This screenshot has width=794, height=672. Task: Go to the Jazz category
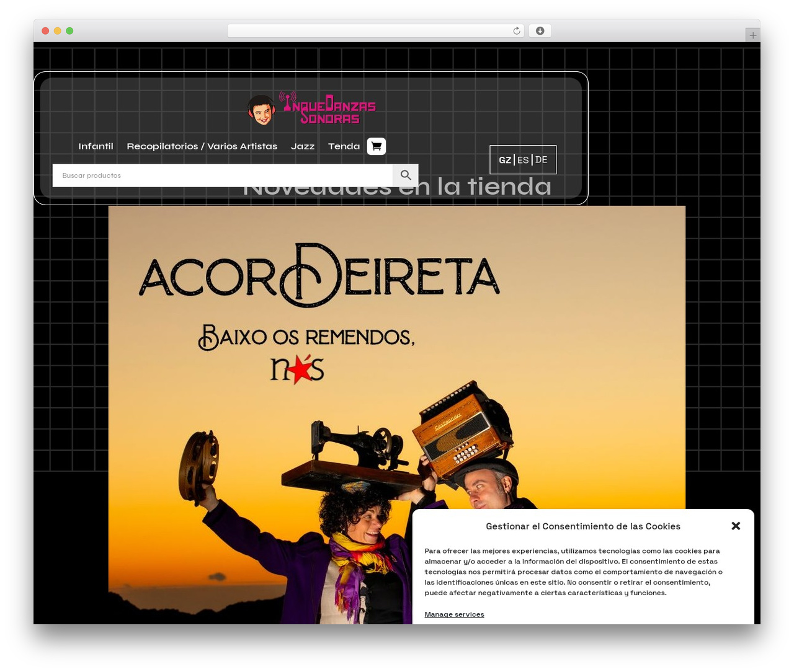click(303, 146)
